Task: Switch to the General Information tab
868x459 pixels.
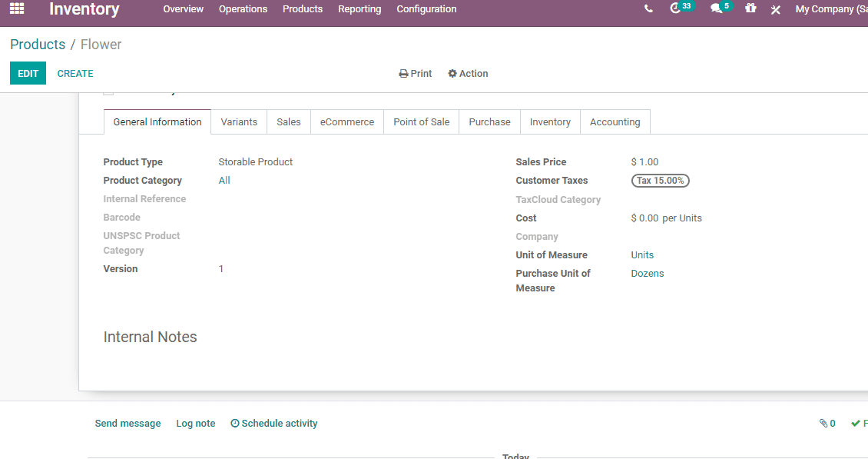Action: [x=157, y=122]
